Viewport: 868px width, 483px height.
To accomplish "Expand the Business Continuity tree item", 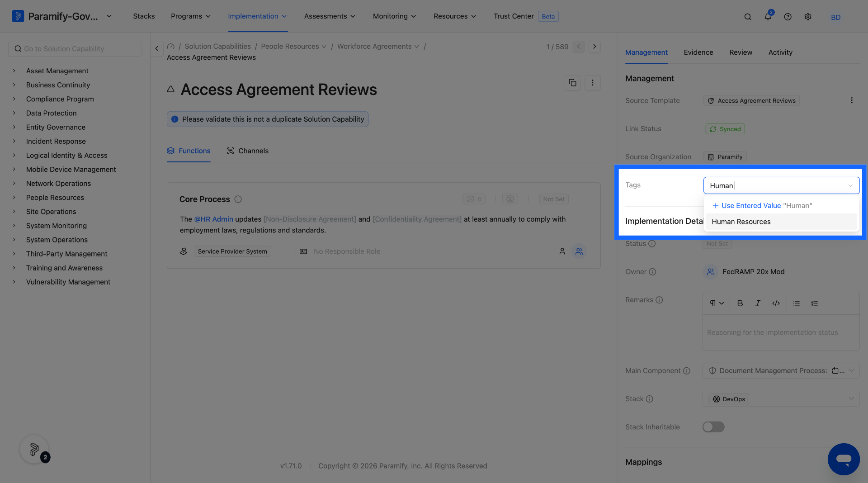I will pyautogui.click(x=14, y=85).
